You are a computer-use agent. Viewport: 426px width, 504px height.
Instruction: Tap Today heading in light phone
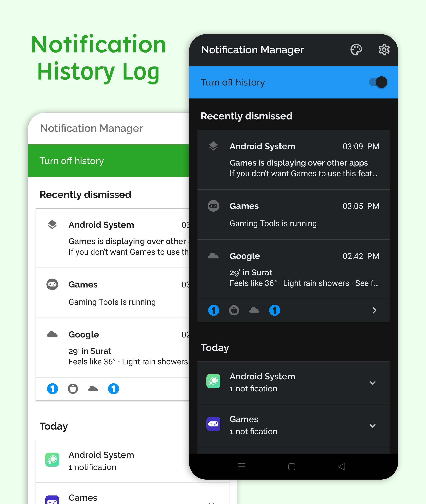point(54,426)
